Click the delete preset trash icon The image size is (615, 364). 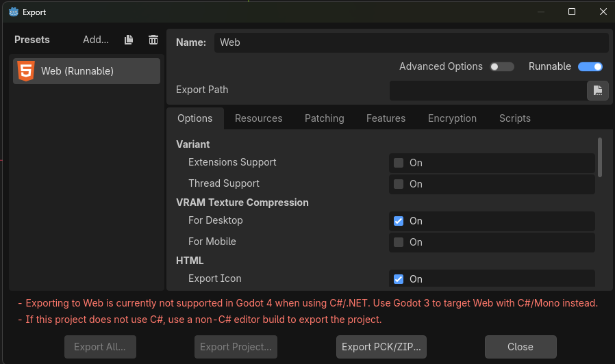[153, 40]
